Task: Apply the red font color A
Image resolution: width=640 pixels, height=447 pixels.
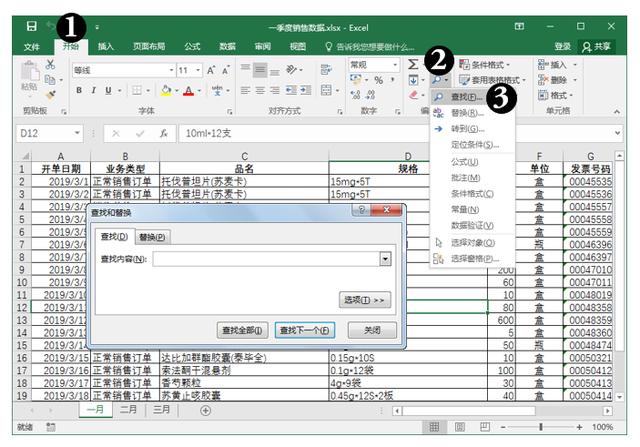Action: pos(188,90)
